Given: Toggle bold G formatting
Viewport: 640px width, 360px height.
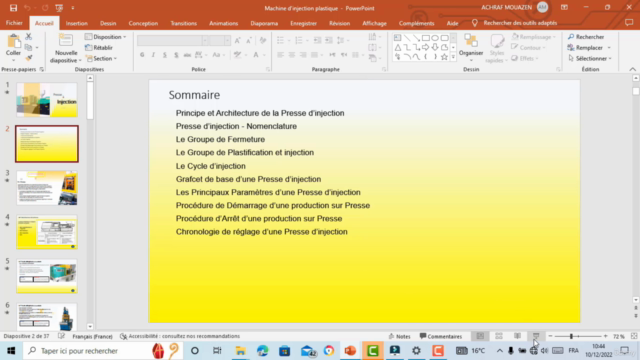Looking at the screenshot, I should click(x=142, y=55).
